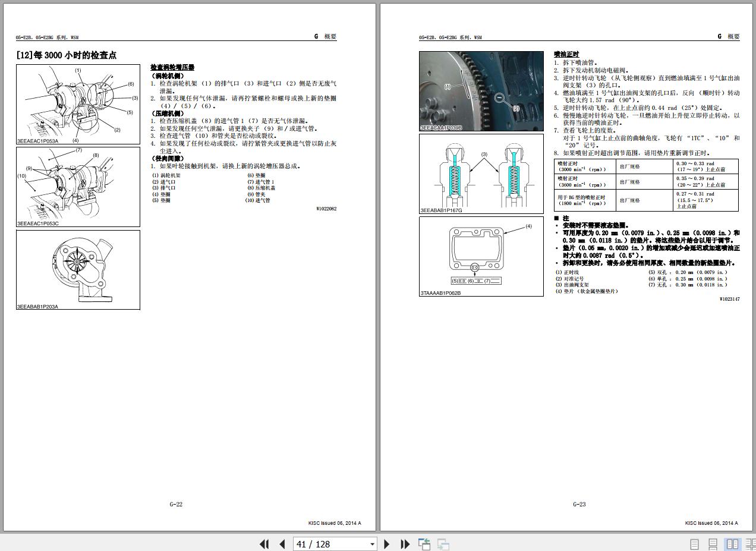
Task: Go to the previous page
Action: pyautogui.click(x=282, y=544)
